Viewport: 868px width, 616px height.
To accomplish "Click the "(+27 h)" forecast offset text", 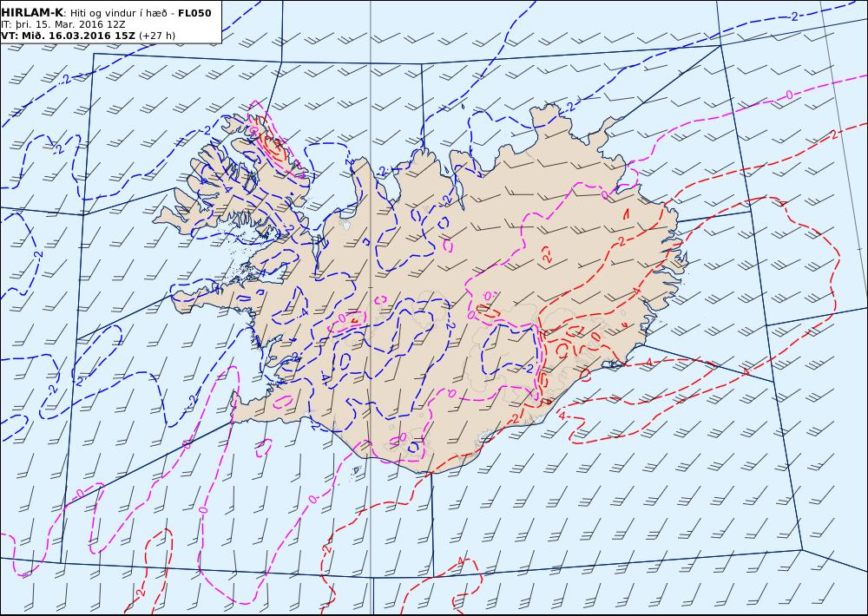I will click(x=156, y=36).
